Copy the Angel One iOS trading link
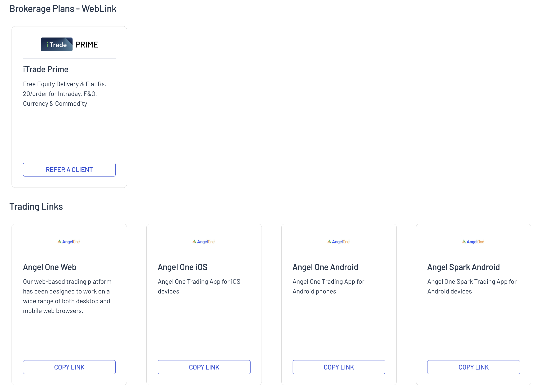Screen dimensions: 538x392 pyautogui.click(x=204, y=367)
